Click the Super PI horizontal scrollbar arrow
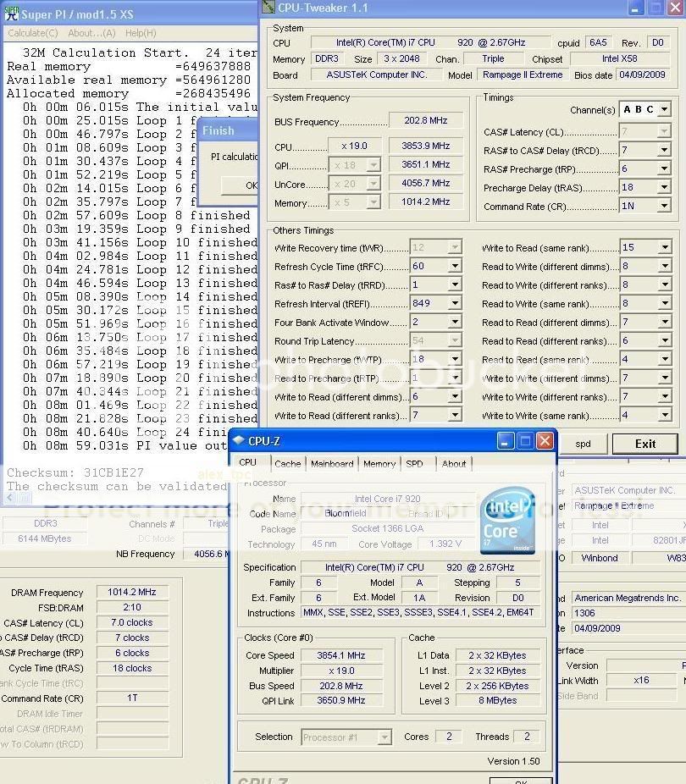The height and width of the screenshot is (784, 686). (10, 498)
